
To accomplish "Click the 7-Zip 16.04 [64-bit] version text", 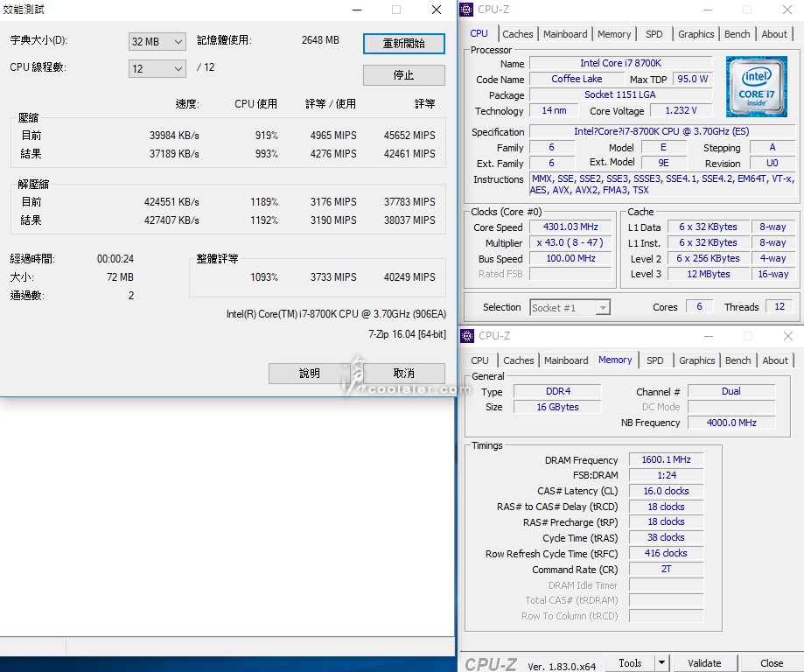I will (x=407, y=334).
